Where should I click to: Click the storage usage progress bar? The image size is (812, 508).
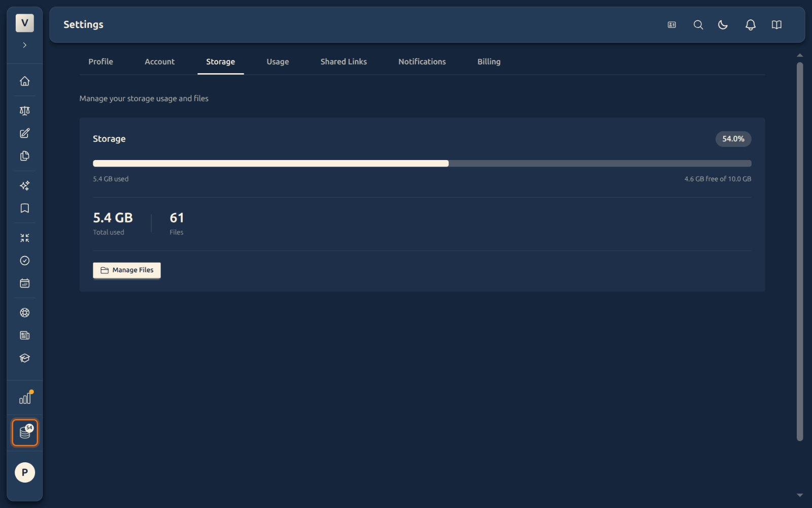[422, 164]
